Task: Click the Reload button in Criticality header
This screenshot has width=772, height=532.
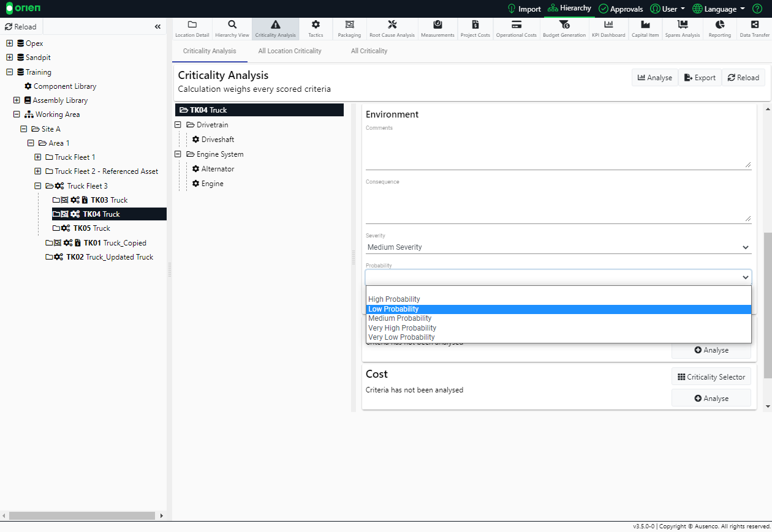Action: pyautogui.click(x=744, y=78)
